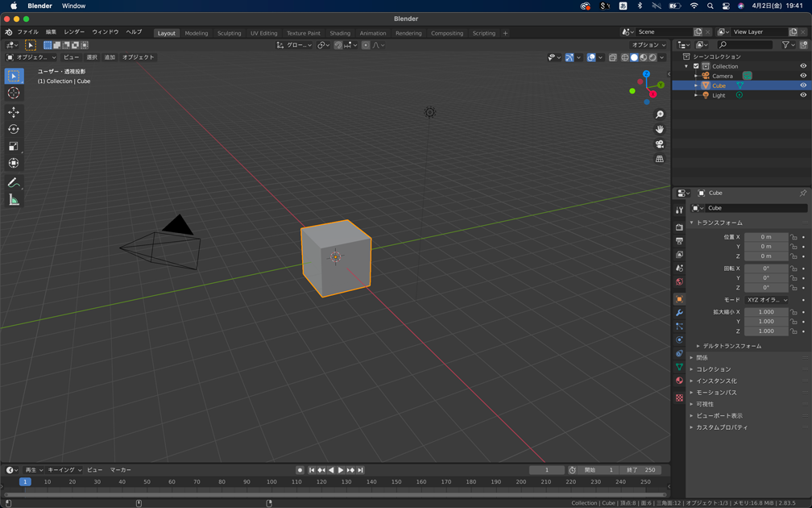
Task: Open the Scene properties tab
Action: [679, 268]
